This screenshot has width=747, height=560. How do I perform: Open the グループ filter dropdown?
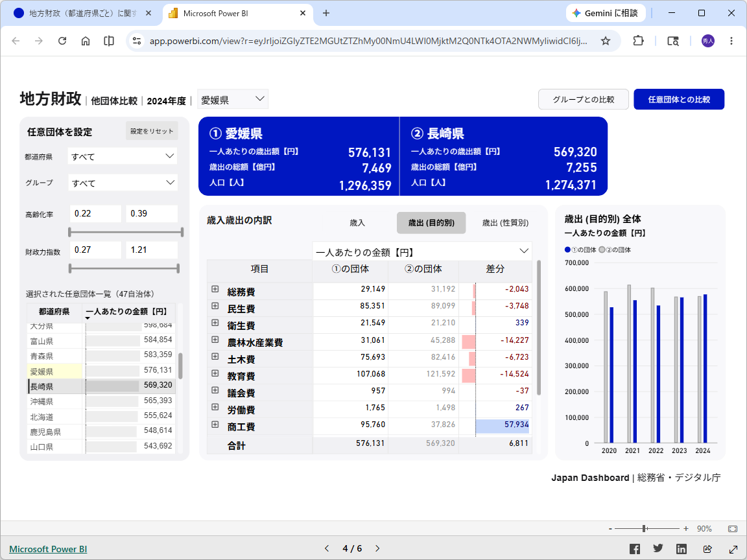click(x=123, y=183)
